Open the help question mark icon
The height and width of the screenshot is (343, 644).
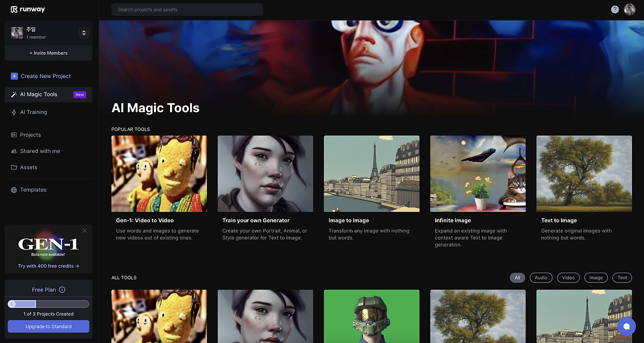615,9
